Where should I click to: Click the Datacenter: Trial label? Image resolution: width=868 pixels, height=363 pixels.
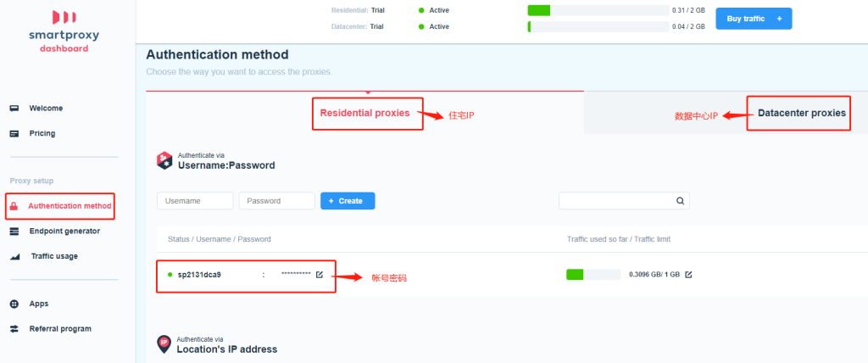coord(358,26)
